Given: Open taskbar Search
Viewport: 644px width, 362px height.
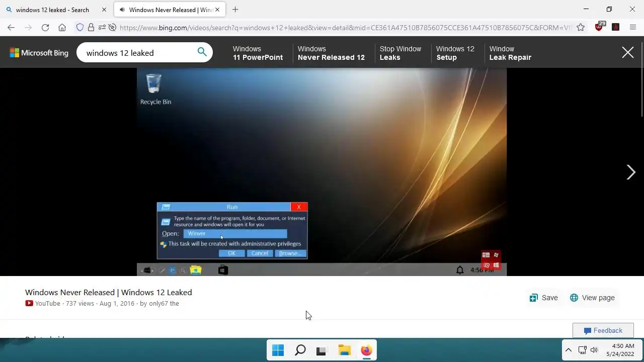Looking at the screenshot, I should click(x=300, y=350).
